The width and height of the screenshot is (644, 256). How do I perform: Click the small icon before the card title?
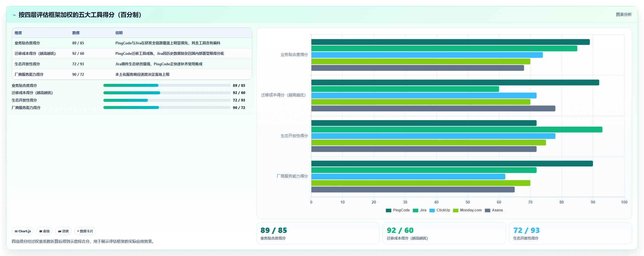click(14, 15)
